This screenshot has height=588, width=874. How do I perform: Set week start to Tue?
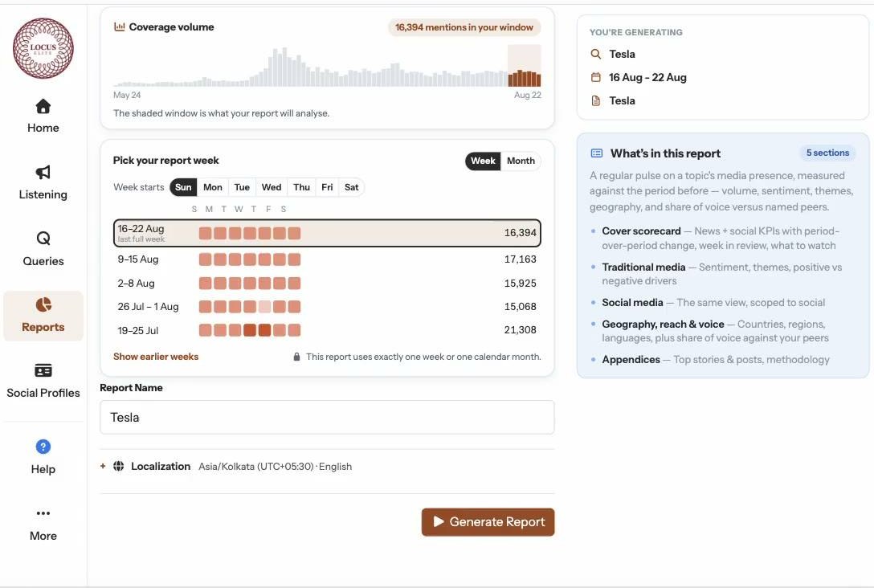point(242,187)
